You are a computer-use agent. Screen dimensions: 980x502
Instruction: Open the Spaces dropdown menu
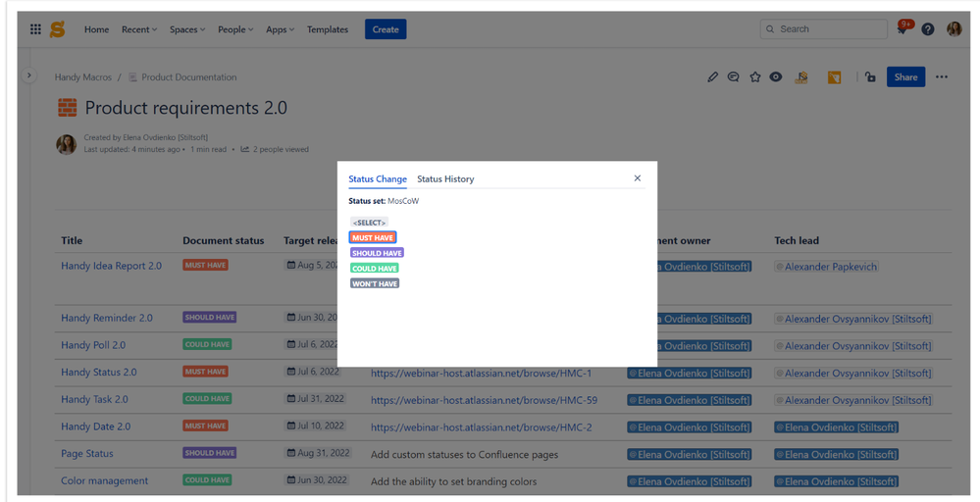tap(187, 29)
